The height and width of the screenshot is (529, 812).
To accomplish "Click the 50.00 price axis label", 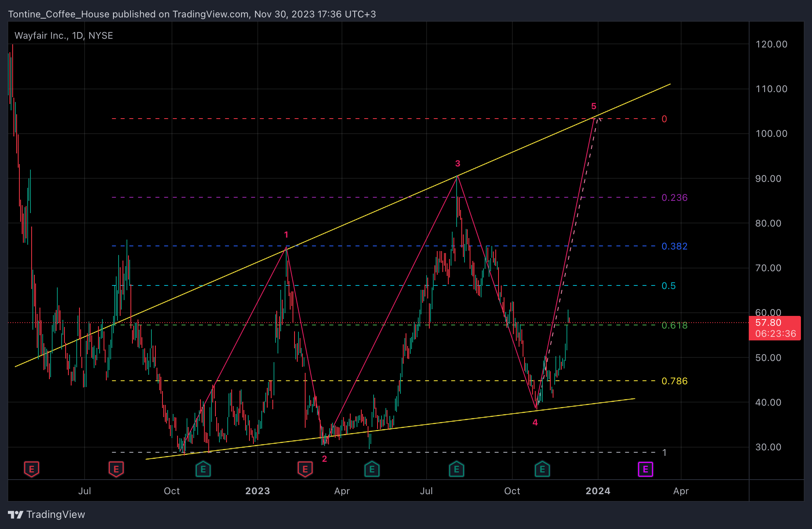I will [x=769, y=358].
